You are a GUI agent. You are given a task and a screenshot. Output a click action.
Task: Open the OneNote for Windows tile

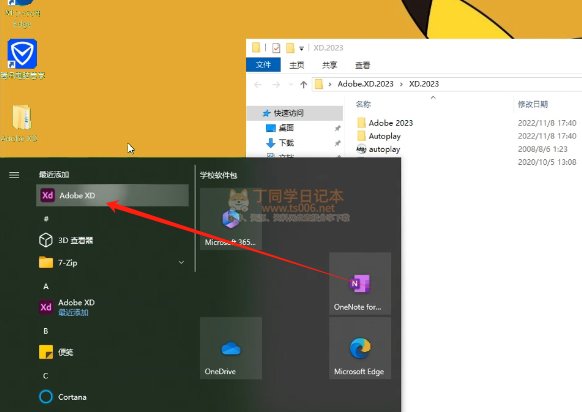click(360, 284)
